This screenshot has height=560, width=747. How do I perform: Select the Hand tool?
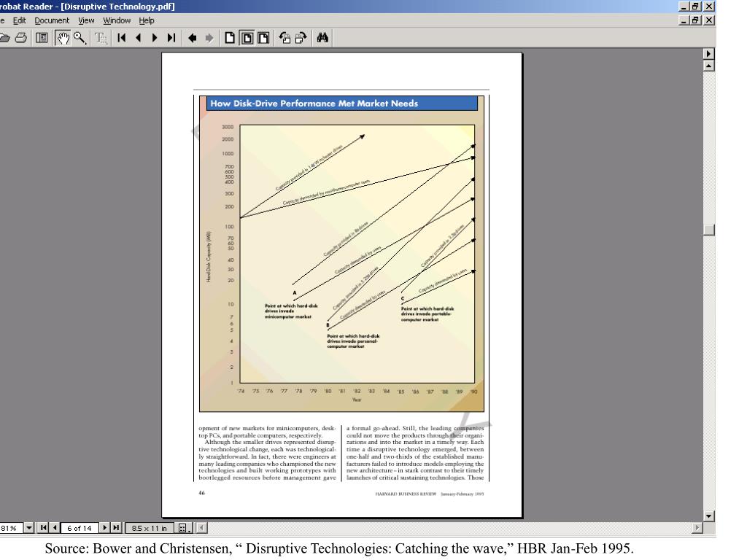[63, 38]
